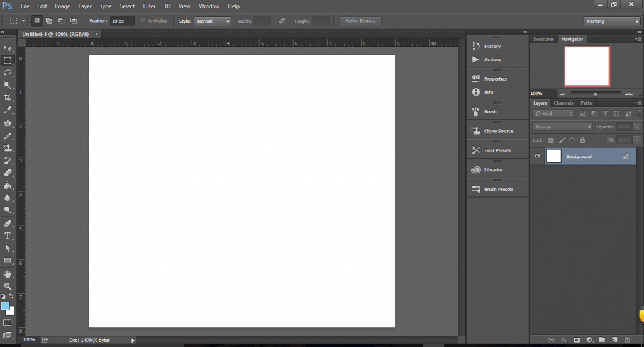The height and width of the screenshot is (347, 644).
Task: Reset default foreground and background colors
Action: pyautogui.click(x=3, y=296)
